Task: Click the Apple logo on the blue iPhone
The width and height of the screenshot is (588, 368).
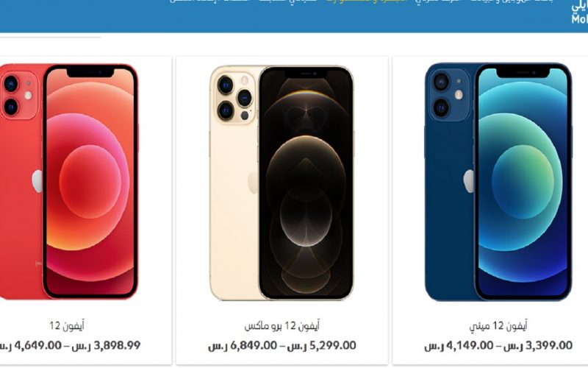Action: click(469, 181)
